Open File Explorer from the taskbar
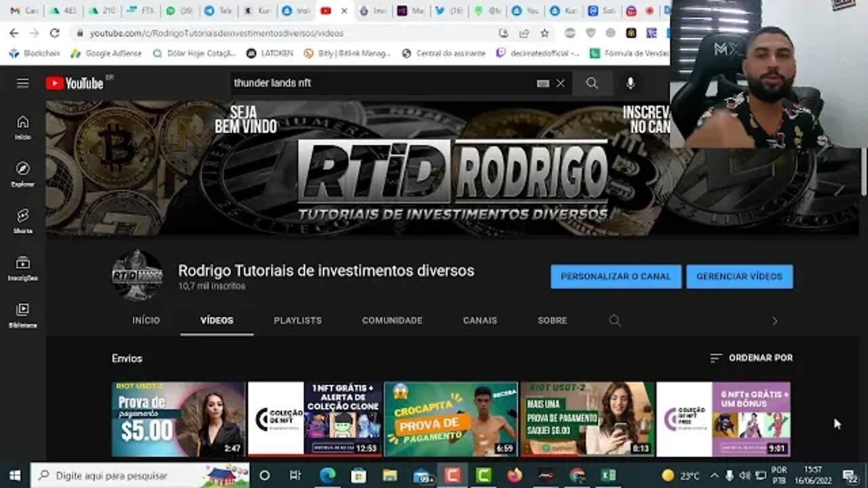This screenshot has width=868, height=488. [390, 475]
